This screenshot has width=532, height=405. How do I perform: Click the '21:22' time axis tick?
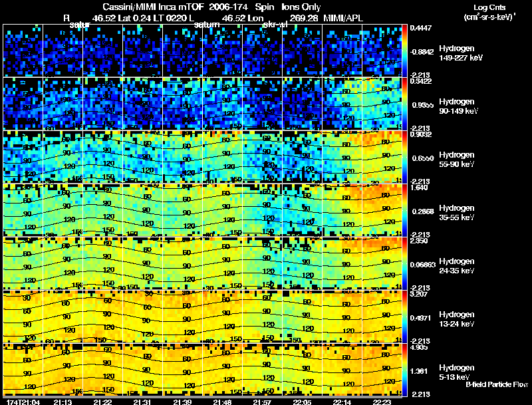click(x=102, y=402)
